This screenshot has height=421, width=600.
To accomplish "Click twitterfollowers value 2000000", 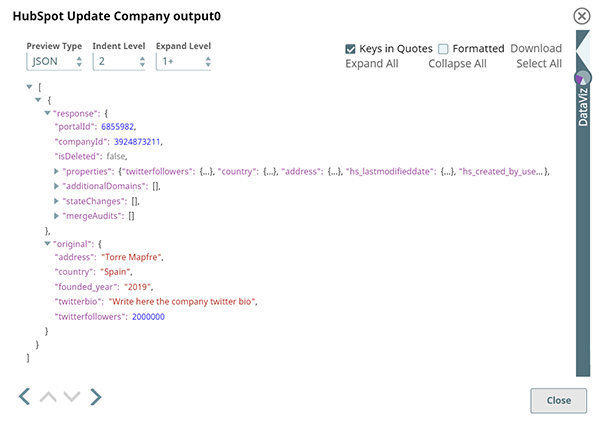I will tap(148, 317).
